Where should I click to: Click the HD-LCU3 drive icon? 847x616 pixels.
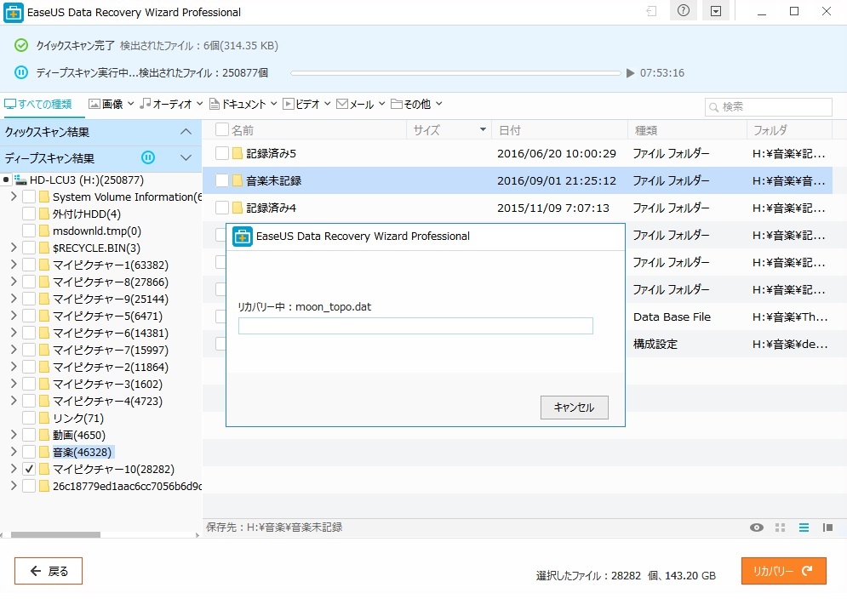click(20, 180)
